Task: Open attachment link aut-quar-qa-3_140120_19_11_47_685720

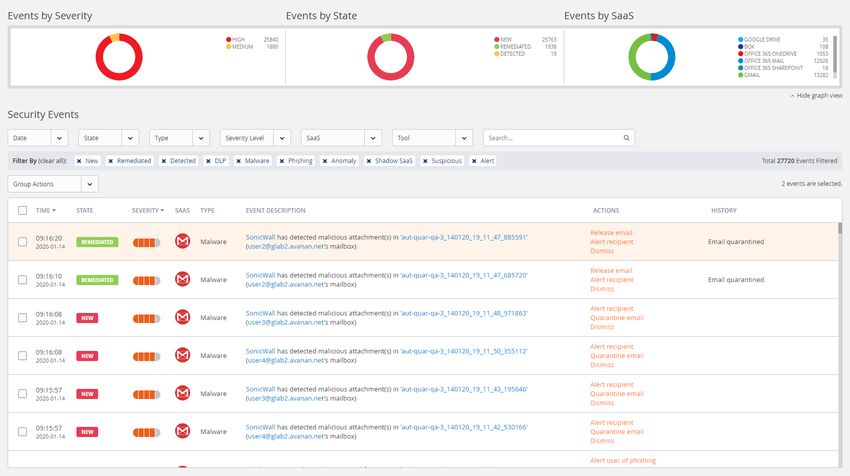Action: pos(463,275)
